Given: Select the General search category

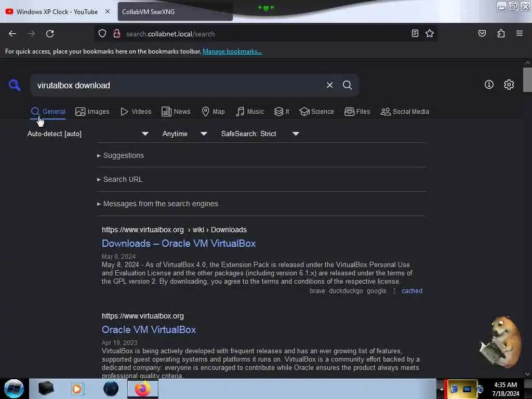Looking at the screenshot, I should 48,112.
